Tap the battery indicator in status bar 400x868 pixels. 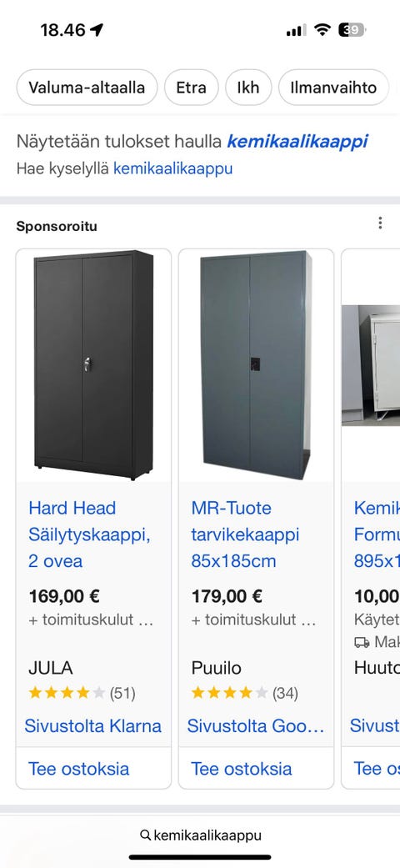coord(352,30)
